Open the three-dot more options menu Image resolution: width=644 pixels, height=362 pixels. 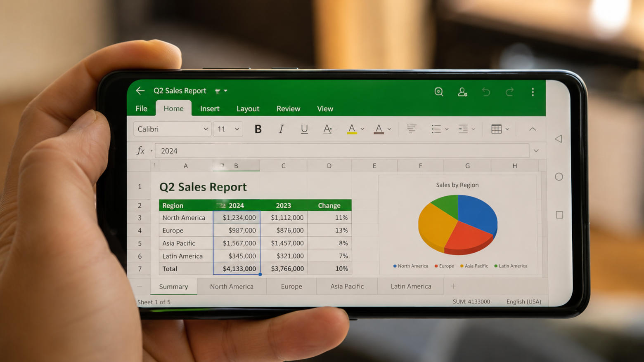[533, 92]
